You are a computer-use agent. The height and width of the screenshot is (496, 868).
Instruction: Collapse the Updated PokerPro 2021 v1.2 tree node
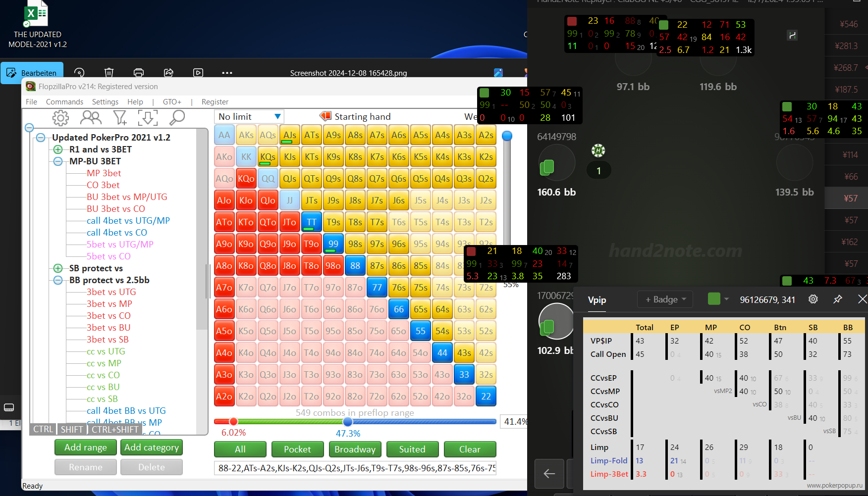click(41, 138)
